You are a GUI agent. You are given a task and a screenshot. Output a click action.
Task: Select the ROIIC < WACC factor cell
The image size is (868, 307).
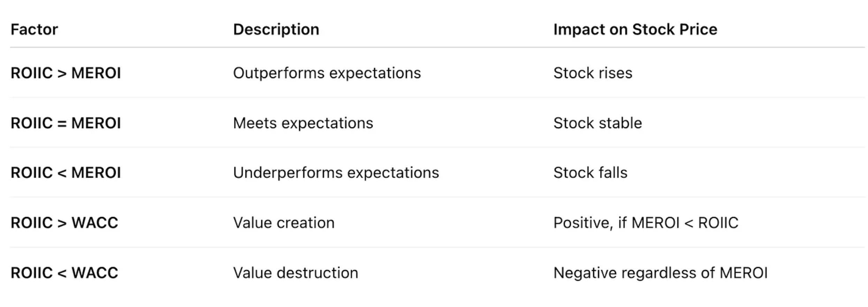pyautogui.click(x=64, y=273)
